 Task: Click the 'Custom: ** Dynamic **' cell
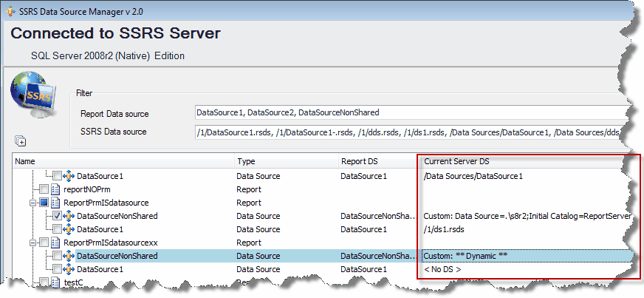click(465, 256)
